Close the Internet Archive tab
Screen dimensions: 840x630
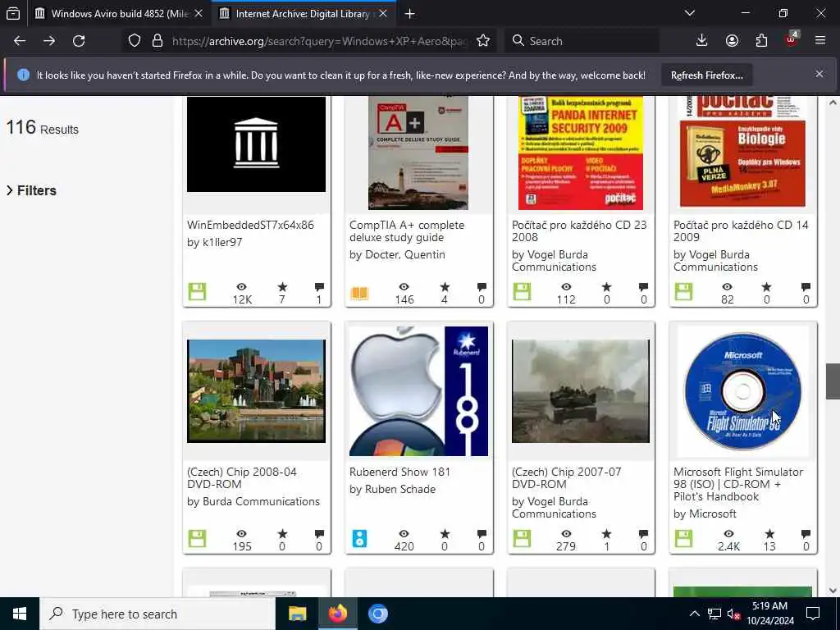point(383,14)
